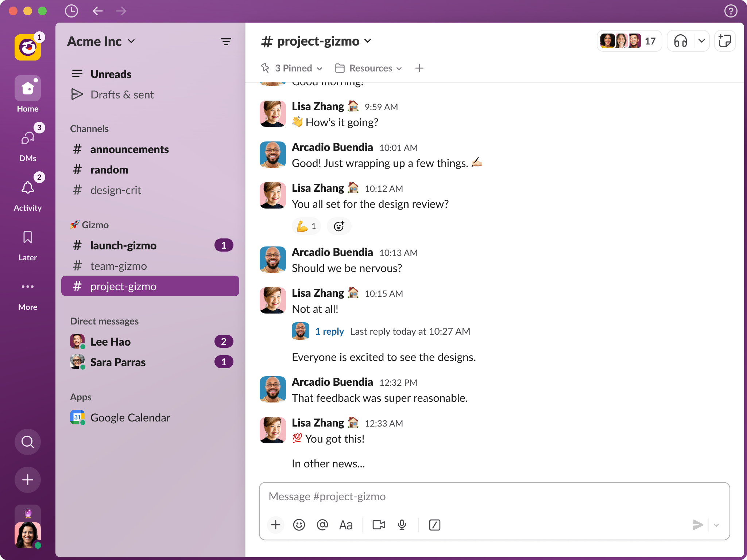
Task: Click the Google Calendar app icon
Action: click(78, 417)
